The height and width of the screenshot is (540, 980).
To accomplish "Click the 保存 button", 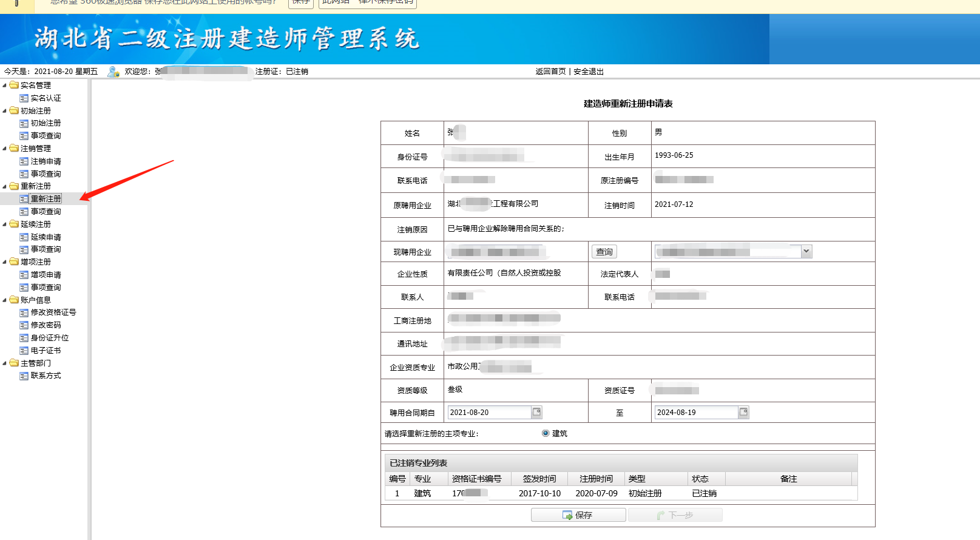I will coord(578,515).
